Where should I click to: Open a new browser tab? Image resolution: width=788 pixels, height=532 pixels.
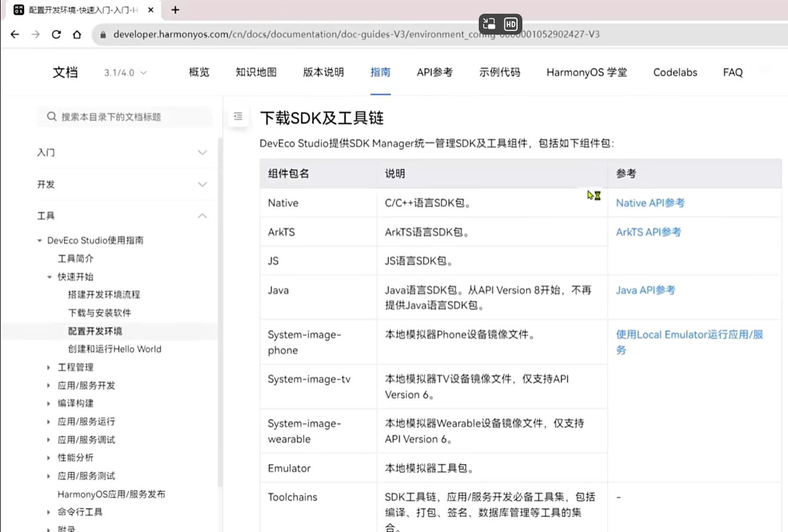(175, 10)
